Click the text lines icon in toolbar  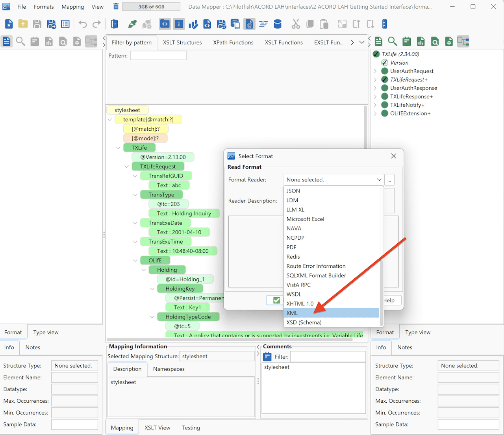click(263, 24)
